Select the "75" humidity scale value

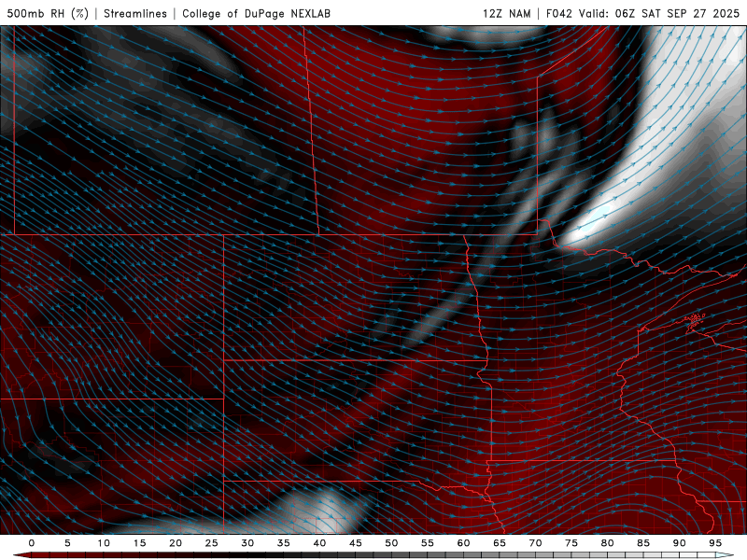click(x=571, y=543)
